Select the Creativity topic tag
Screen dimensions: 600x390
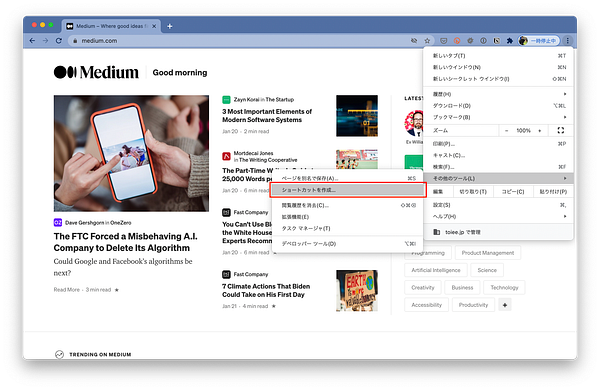pos(423,287)
